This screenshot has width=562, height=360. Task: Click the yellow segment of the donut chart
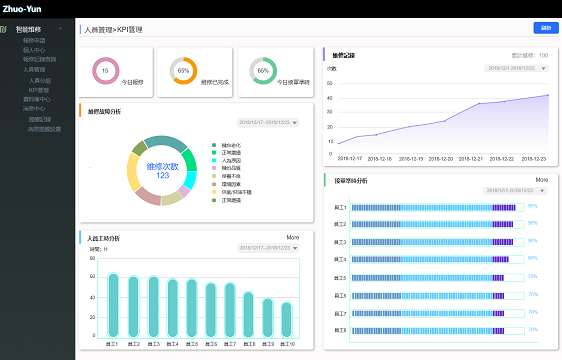click(132, 172)
